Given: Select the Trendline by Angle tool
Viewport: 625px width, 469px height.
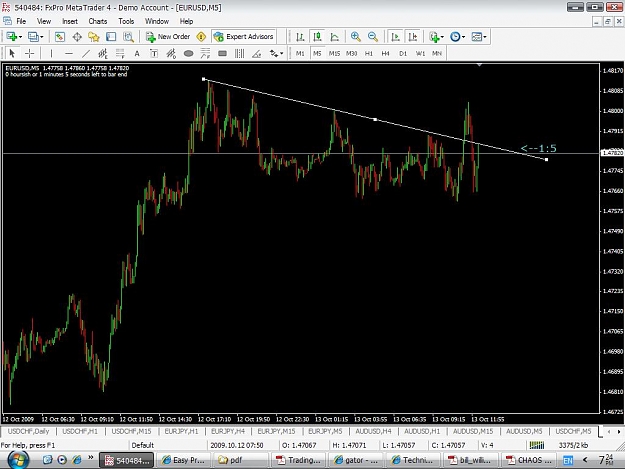Looking at the screenshot, I should coord(256,53).
